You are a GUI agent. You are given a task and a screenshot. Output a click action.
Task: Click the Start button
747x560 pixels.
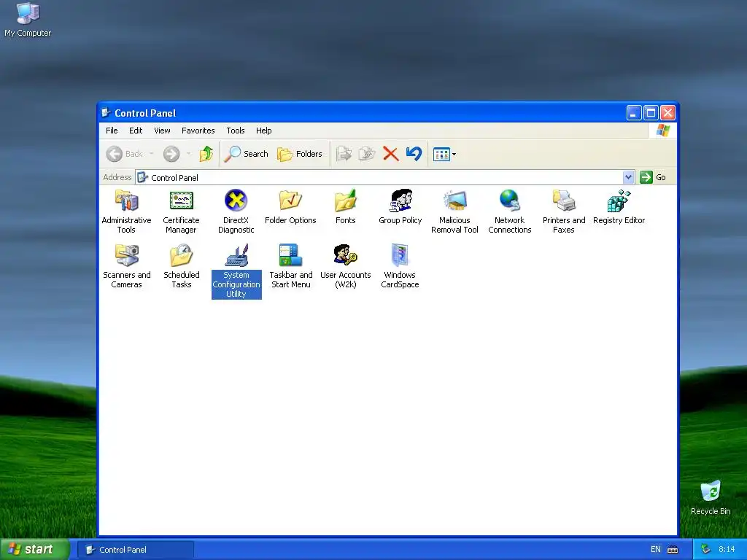tap(34, 550)
